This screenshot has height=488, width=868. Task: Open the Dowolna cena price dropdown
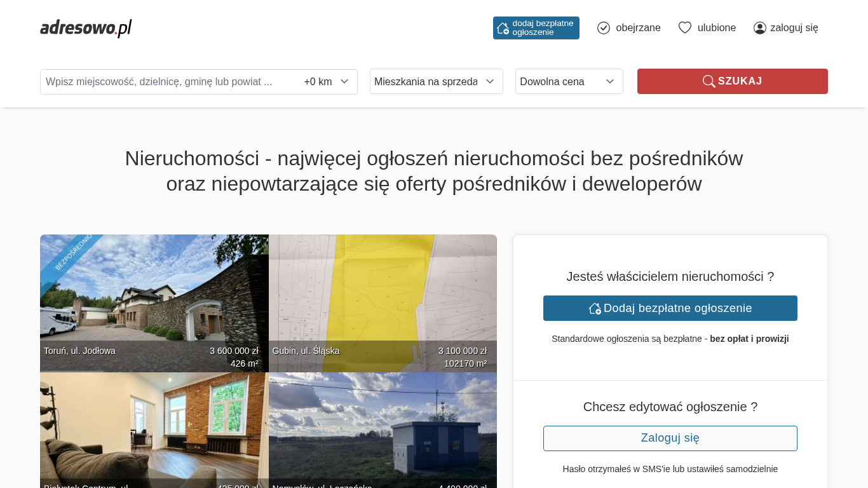tap(569, 81)
